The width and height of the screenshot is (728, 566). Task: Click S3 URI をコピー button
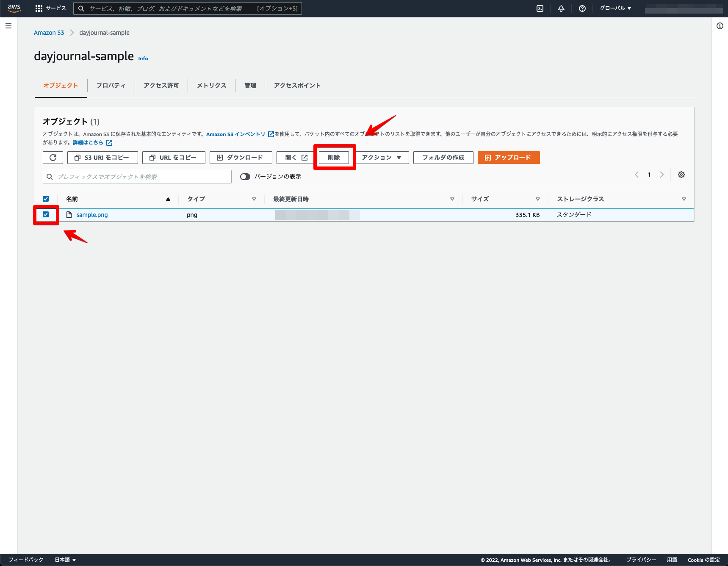(102, 158)
